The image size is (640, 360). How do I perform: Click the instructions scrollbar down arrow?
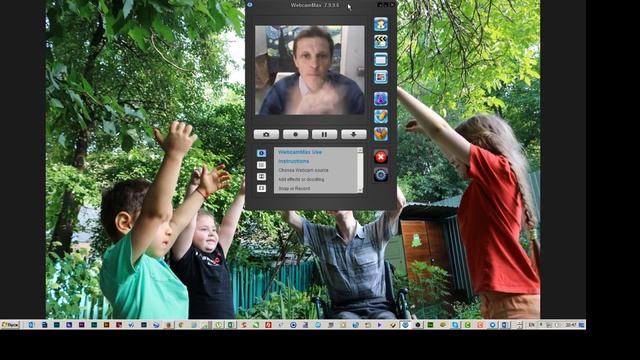click(360, 190)
